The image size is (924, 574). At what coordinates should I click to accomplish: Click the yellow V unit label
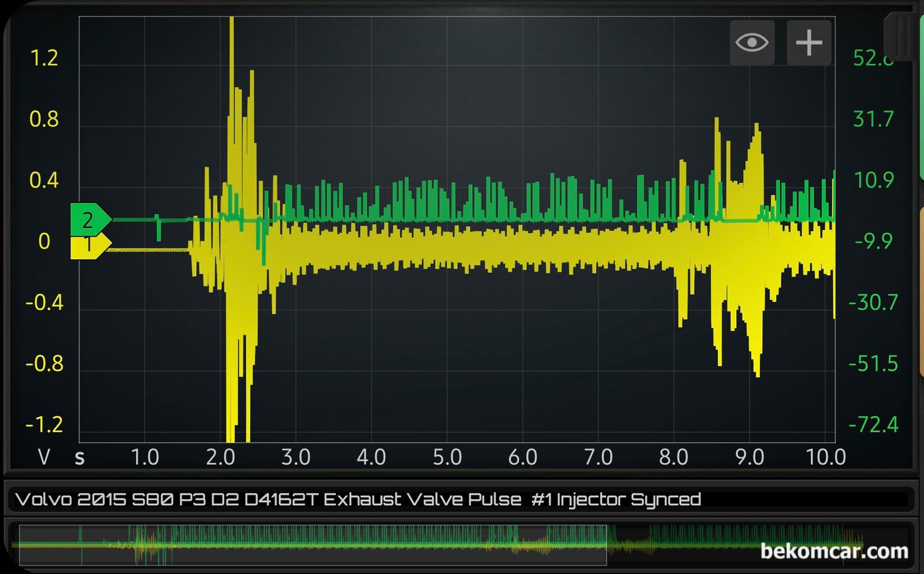click(44, 457)
